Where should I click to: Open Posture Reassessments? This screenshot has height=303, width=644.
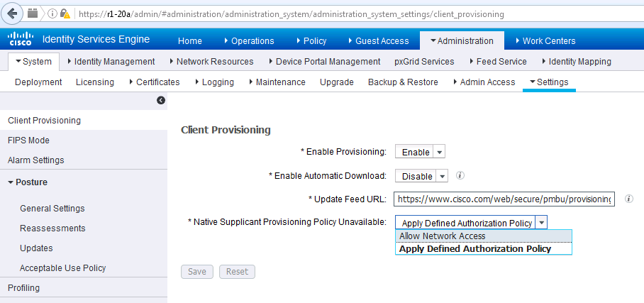point(52,228)
